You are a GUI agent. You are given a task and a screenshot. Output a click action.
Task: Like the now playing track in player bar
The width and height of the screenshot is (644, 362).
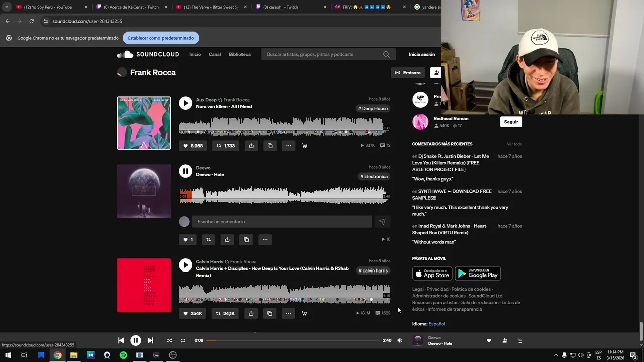click(489, 340)
